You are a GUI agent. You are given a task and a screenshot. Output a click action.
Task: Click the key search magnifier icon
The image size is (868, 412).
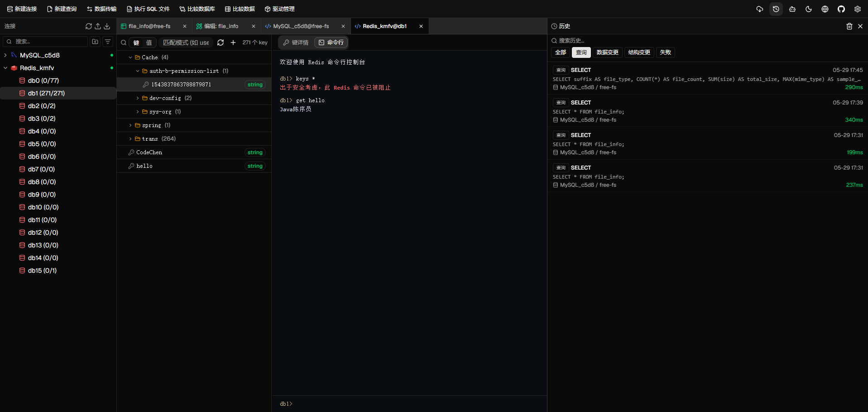point(124,43)
